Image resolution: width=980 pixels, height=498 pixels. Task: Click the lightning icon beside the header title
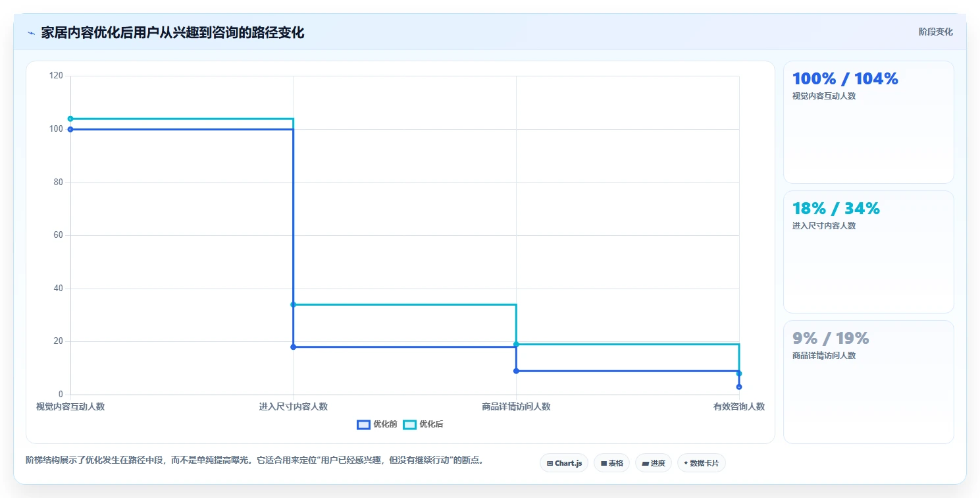[x=31, y=33]
